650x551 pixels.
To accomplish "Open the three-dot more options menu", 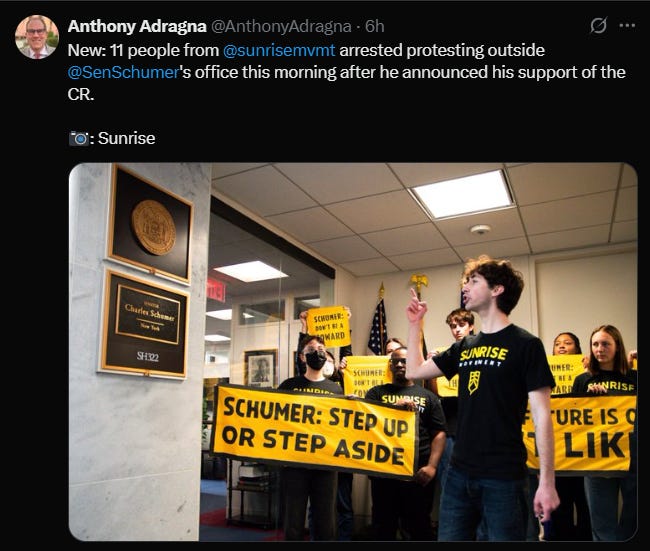I will coord(627,26).
